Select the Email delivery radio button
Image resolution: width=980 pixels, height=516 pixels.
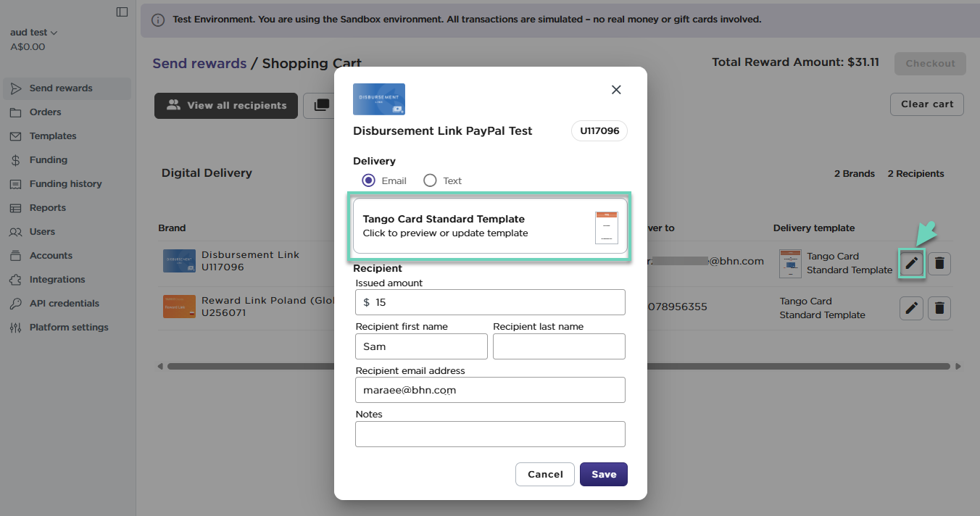tap(368, 180)
